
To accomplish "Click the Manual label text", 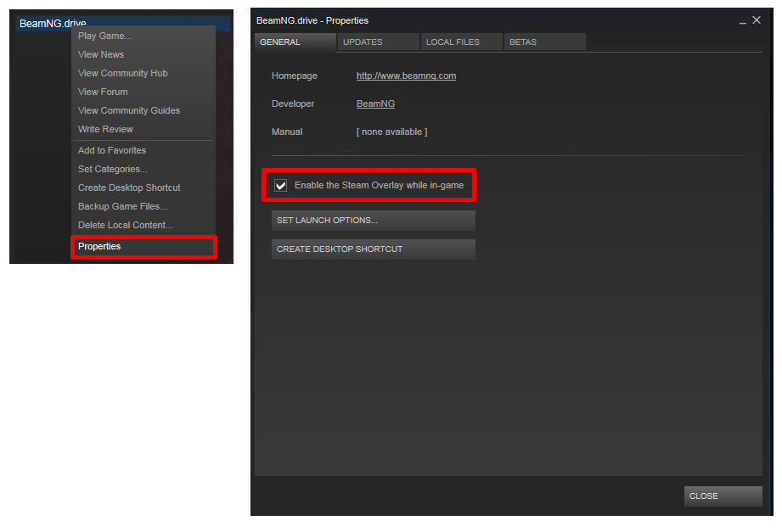I will [x=287, y=132].
